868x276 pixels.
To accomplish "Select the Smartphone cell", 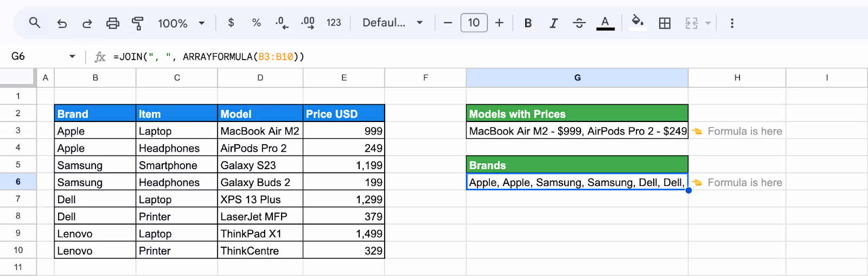I will 177,165.
